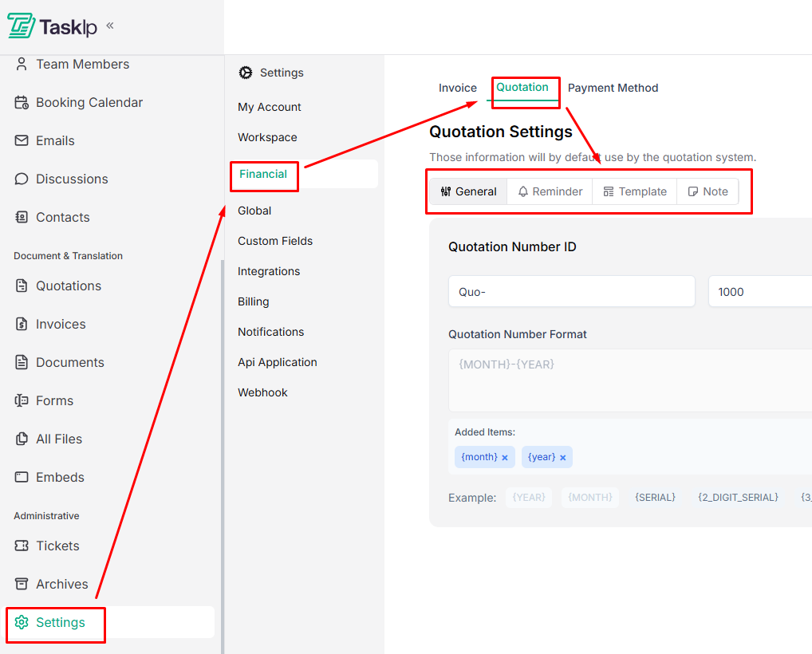Remove the {year} tag from Added Items
Image resolution: width=812 pixels, height=654 pixels.
point(564,457)
